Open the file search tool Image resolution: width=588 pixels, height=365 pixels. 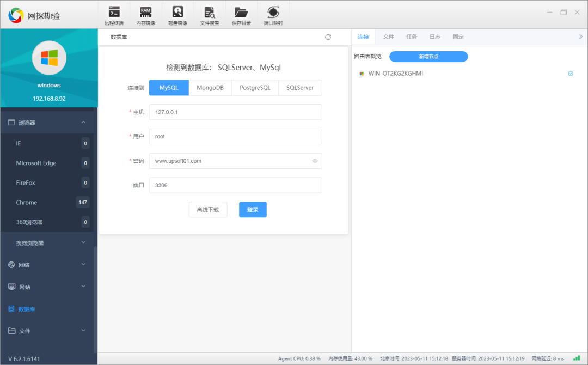point(210,15)
